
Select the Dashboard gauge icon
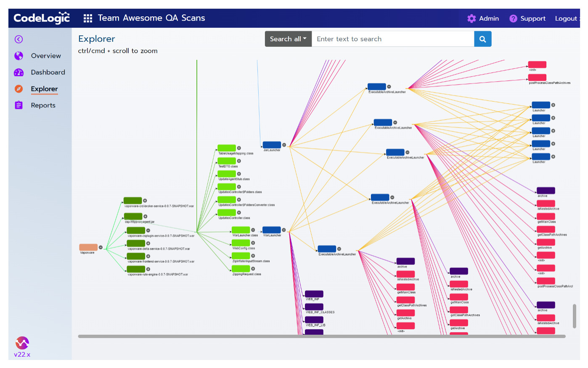click(x=19, y=72)
